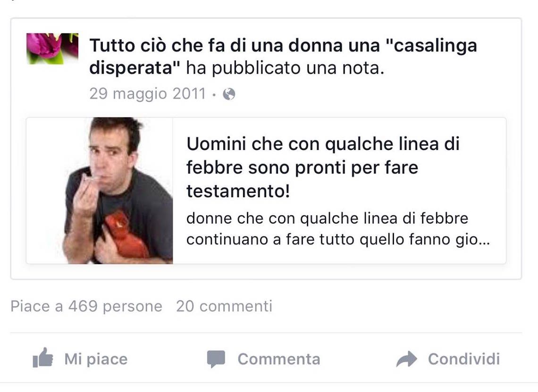View the 469 people who liked this
The height and width of the screenshot is (392, 538).
tap(86, 306)
